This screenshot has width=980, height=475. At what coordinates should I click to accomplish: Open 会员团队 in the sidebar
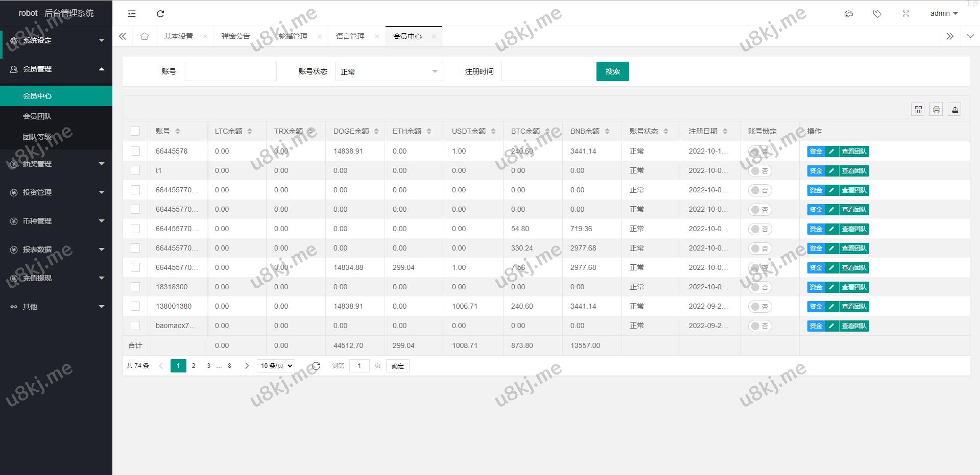pos(37,116)
